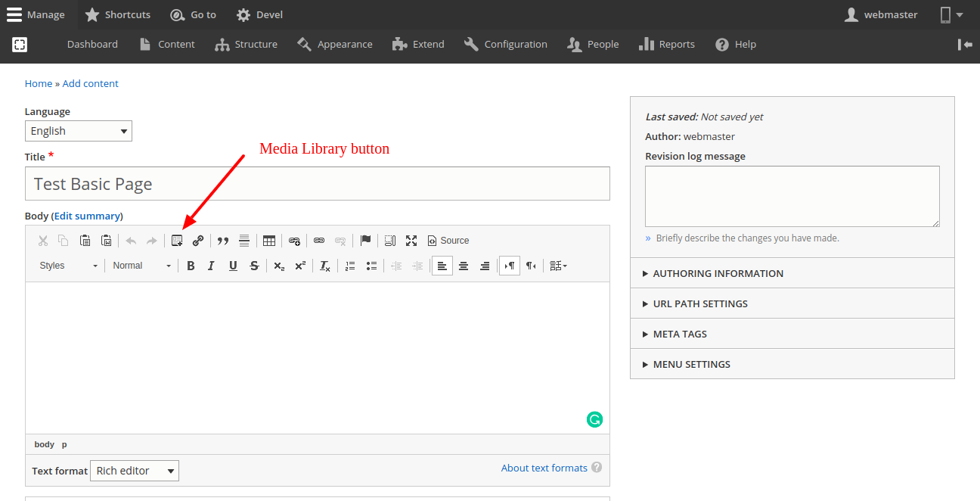Click the Edit summary link
The width and height of the screenshot is (980, 501).
(x=87, y=216)
